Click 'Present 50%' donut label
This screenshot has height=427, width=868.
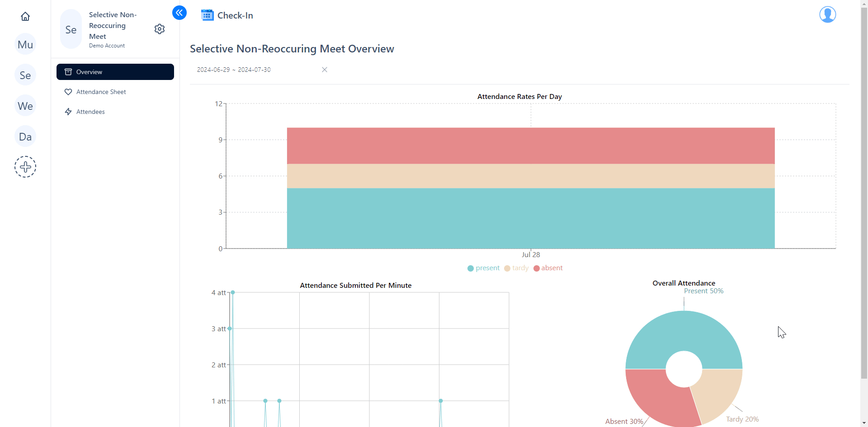coord(703,291)
